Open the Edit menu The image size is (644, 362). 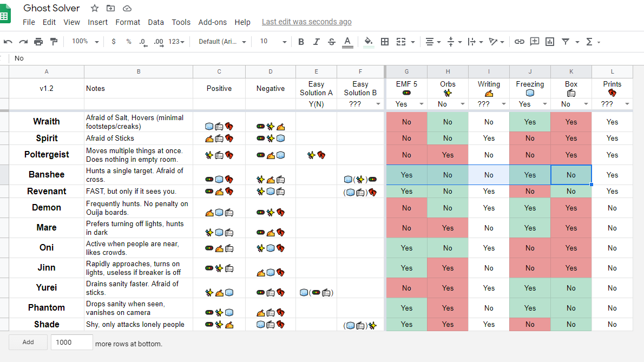pyautogui.click(x=49, y=22)
